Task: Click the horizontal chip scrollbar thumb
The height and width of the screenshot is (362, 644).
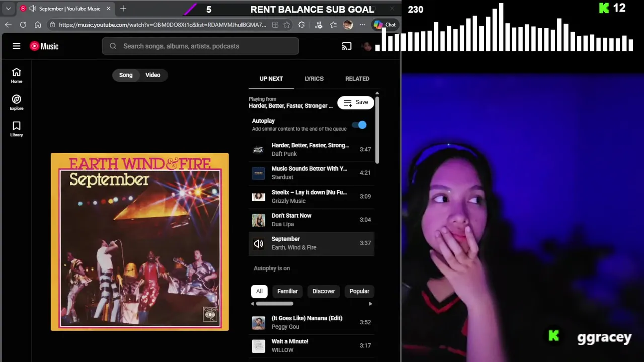Action: 274,304
